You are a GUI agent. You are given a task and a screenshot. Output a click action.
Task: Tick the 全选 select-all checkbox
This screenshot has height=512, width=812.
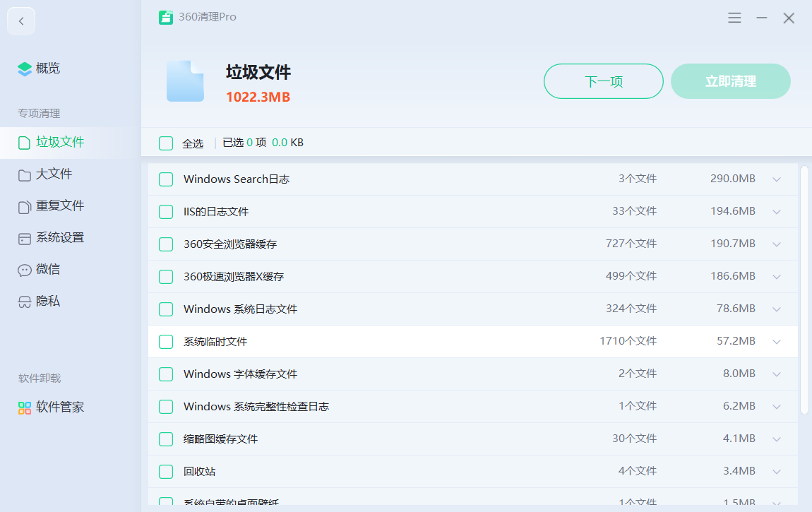[166, 143]
